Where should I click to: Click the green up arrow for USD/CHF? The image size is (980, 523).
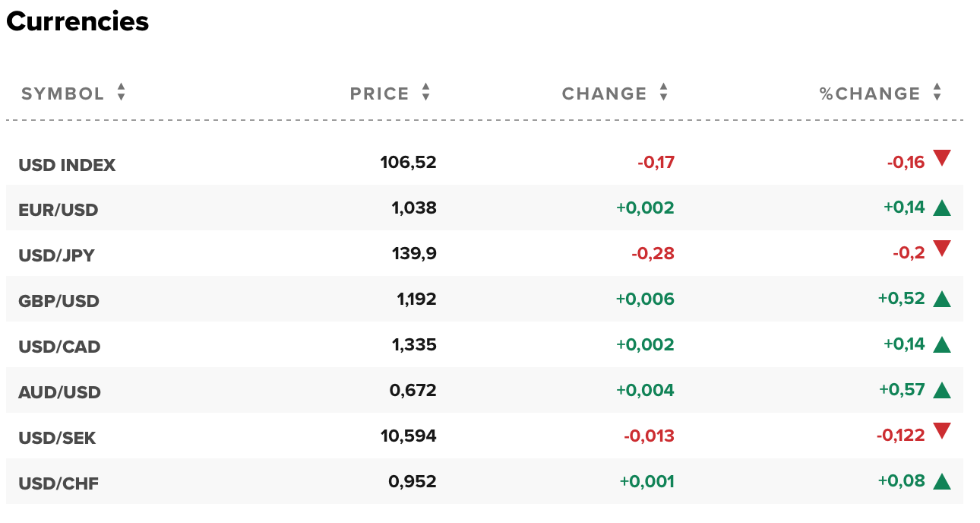pos(942,481)
